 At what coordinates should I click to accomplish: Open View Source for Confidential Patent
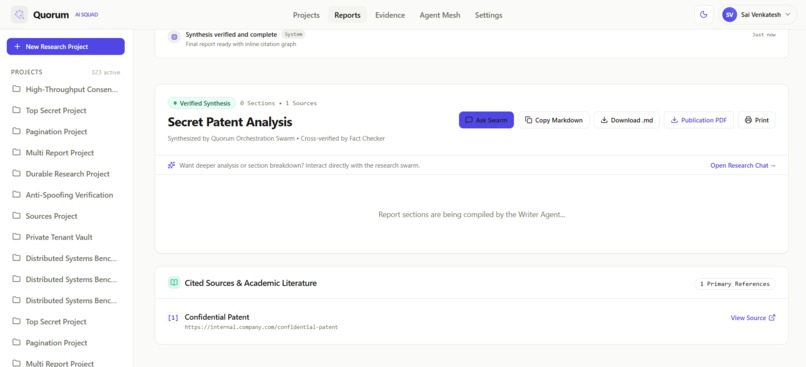[x=753, y=318]
